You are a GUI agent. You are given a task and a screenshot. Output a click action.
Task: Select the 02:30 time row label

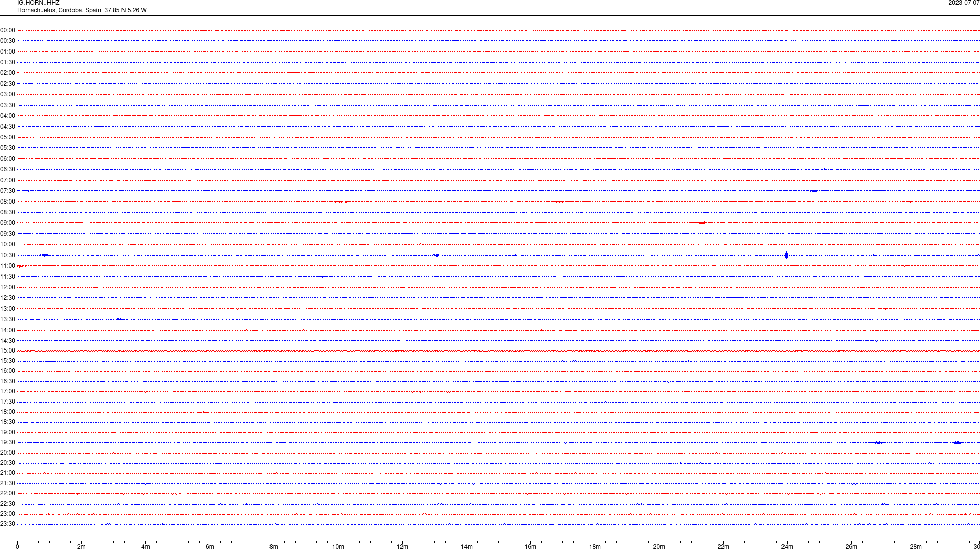(8, 84)
